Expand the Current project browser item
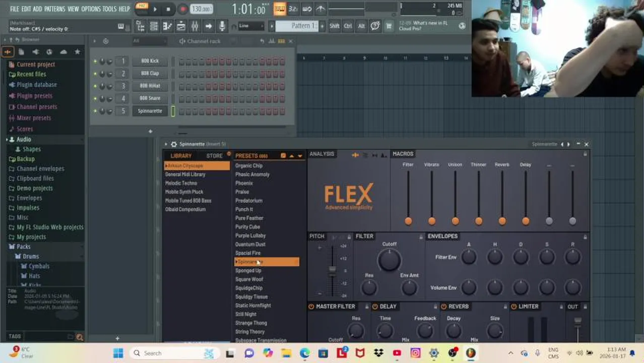The width and height of the screenshot is (644, 363). tap(35, 65)
